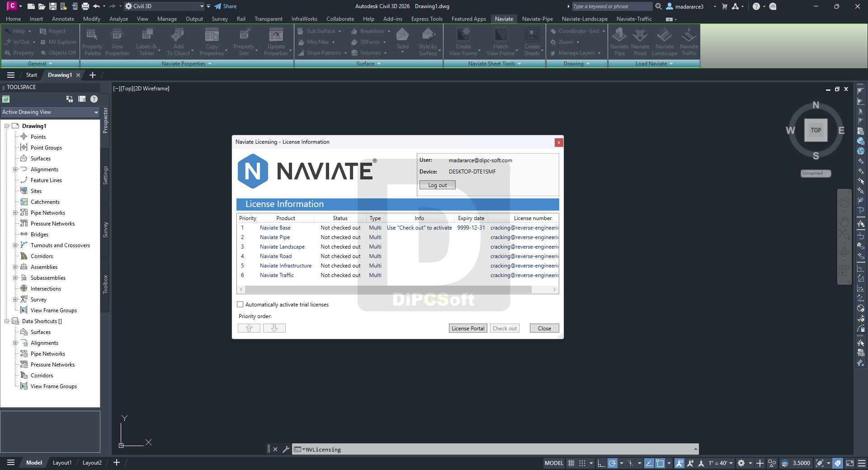Image resolution: width=868 pixels, height=470 pixels.
Task: Open the annotation scale 1" = 40' dropdown
Action: coord(721,463)
